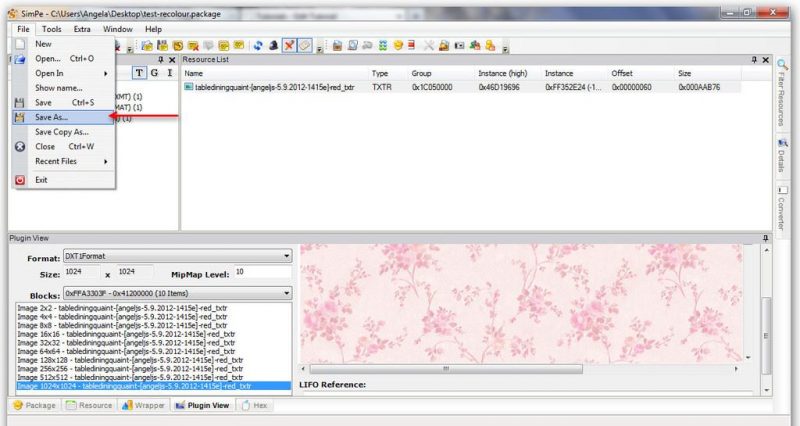Toggle the I view button in the tree panel
The height and width of the screenshot is (426, 800).
pos(170,73)
